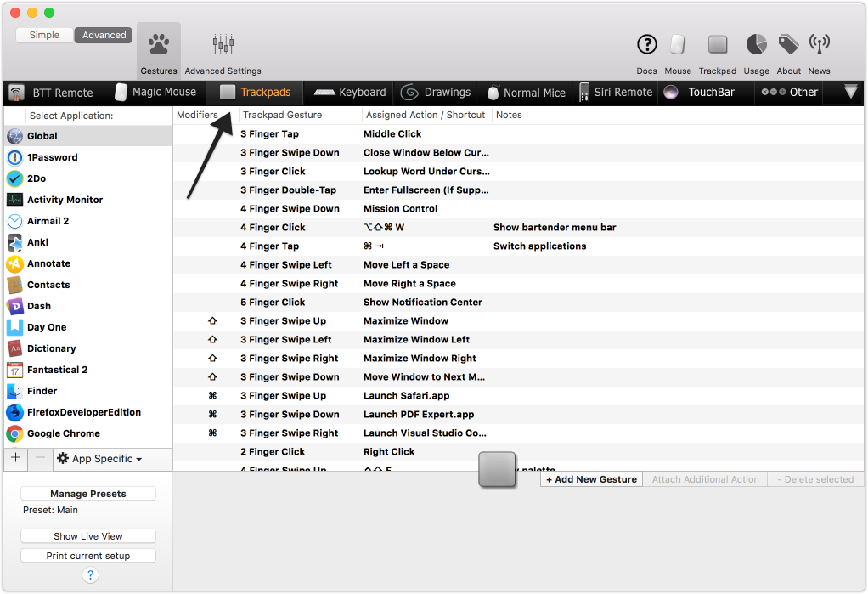Click Attach Additional Action button
Screen dimensions: 868x594
click(705, 479)
